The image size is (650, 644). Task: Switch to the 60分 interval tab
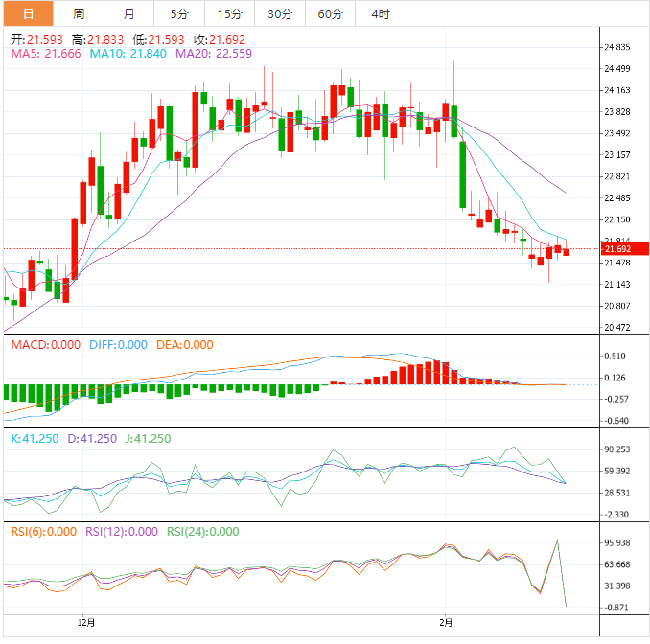click(x=330, y=13)
